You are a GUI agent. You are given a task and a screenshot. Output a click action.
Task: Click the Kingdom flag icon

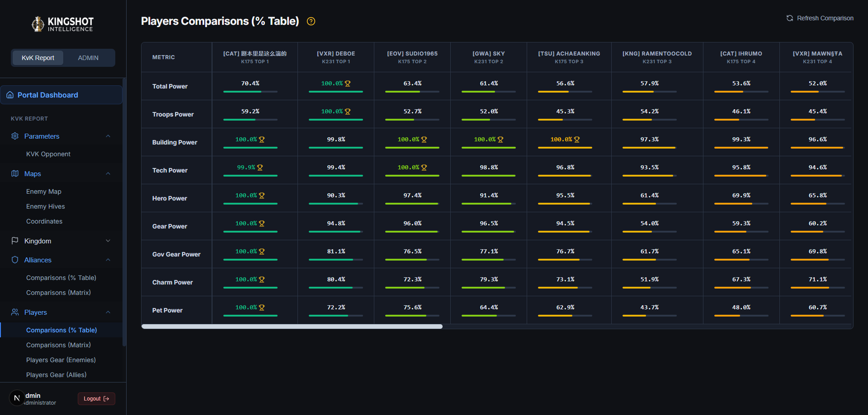pyautogui.click(x=15, y=241)
